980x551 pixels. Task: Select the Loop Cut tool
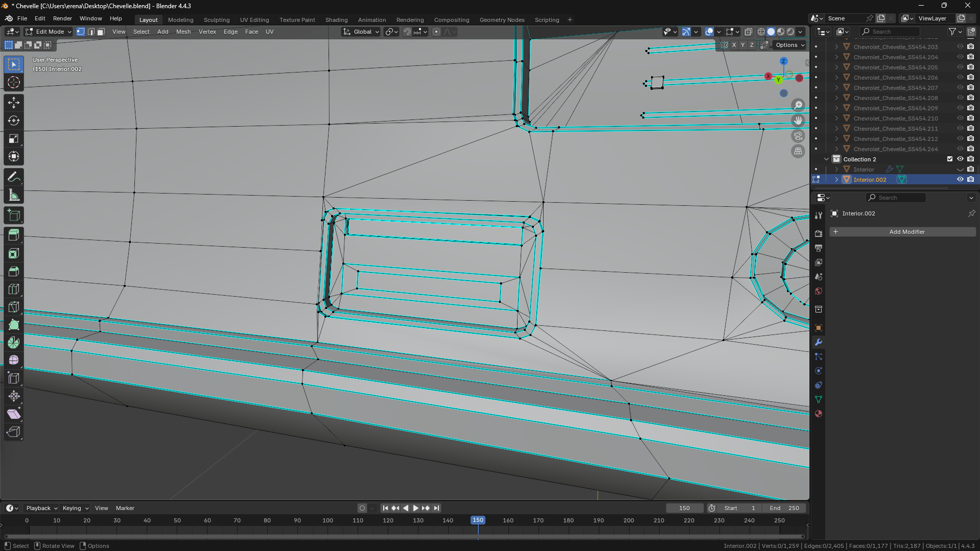pyautogui.click(x=14, y=289)
